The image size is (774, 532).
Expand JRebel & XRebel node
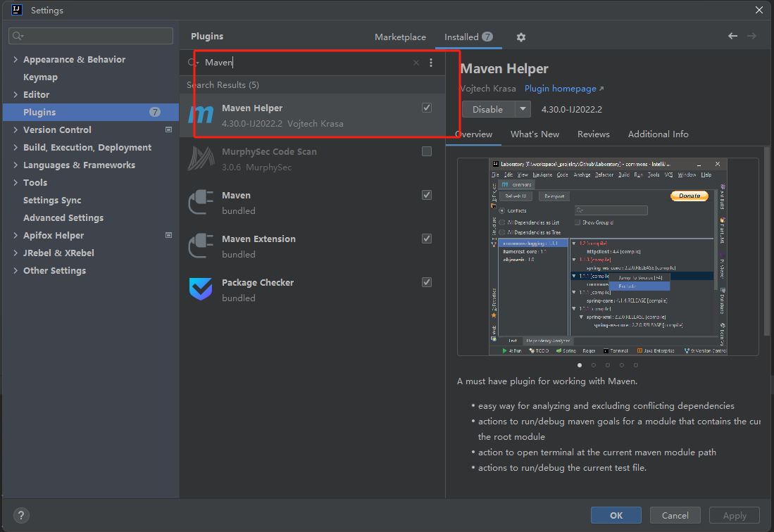[15, 253]
